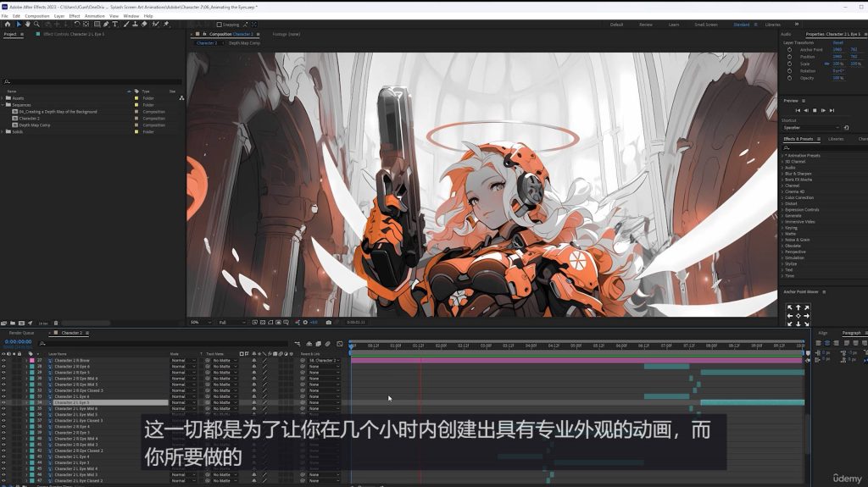Switch to the Render Queue tab

pyautogui.click(x=21, y=333)
